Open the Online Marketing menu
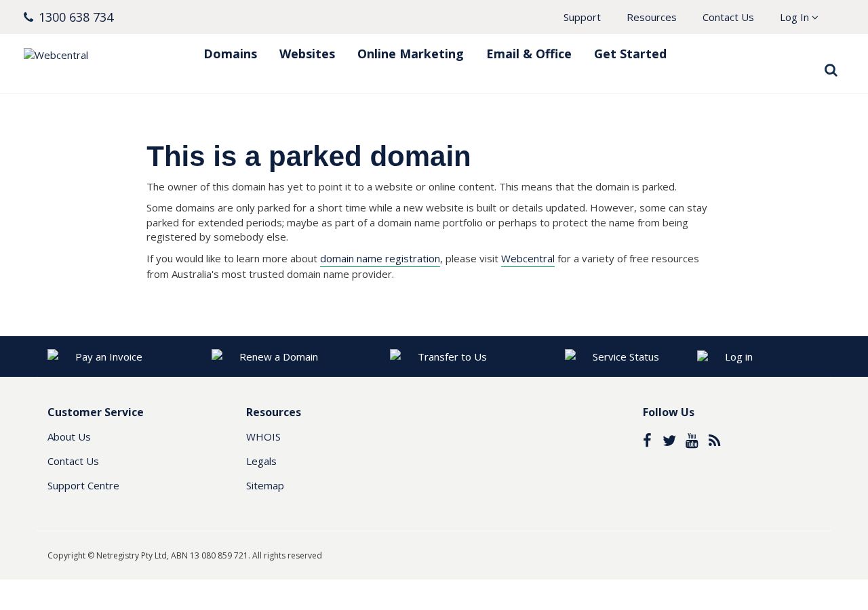The image size is (868, 610). [x=410, y=54]
